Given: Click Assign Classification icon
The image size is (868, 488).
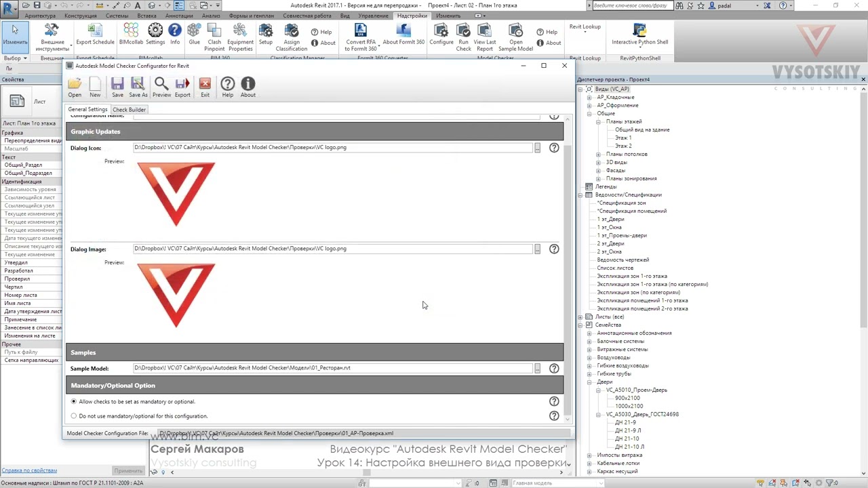Looking at the screenshot, I should pos(292,37).
